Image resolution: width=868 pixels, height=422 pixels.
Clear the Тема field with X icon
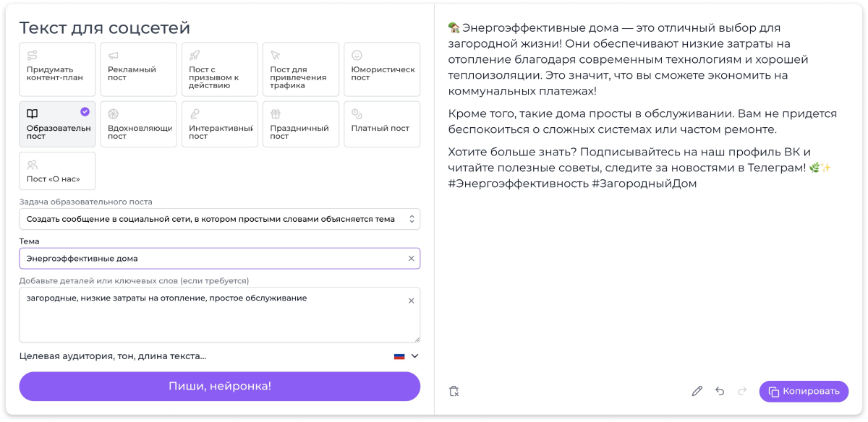click(x=412, y=258)
